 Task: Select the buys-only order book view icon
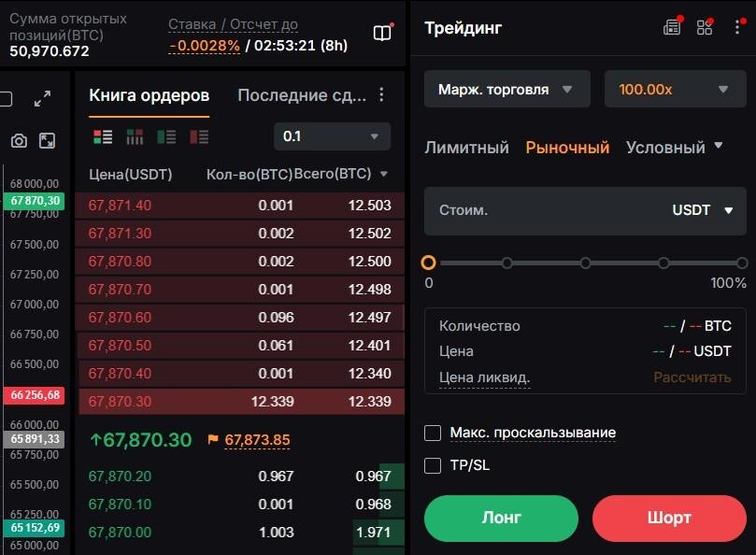pos(166,136)
